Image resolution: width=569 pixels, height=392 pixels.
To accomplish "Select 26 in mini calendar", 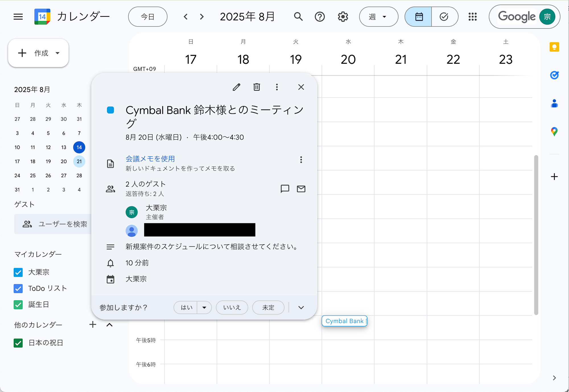I will [x=48, y=176].
